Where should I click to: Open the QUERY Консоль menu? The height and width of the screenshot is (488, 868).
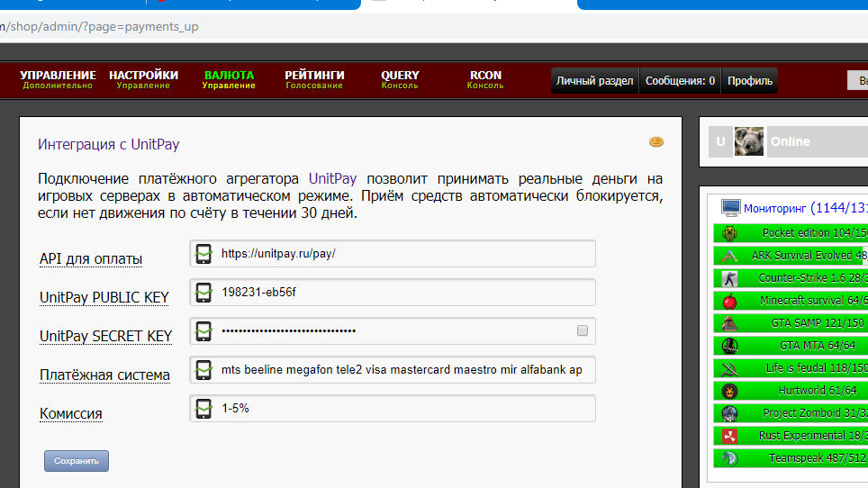(x=400, y=79)
